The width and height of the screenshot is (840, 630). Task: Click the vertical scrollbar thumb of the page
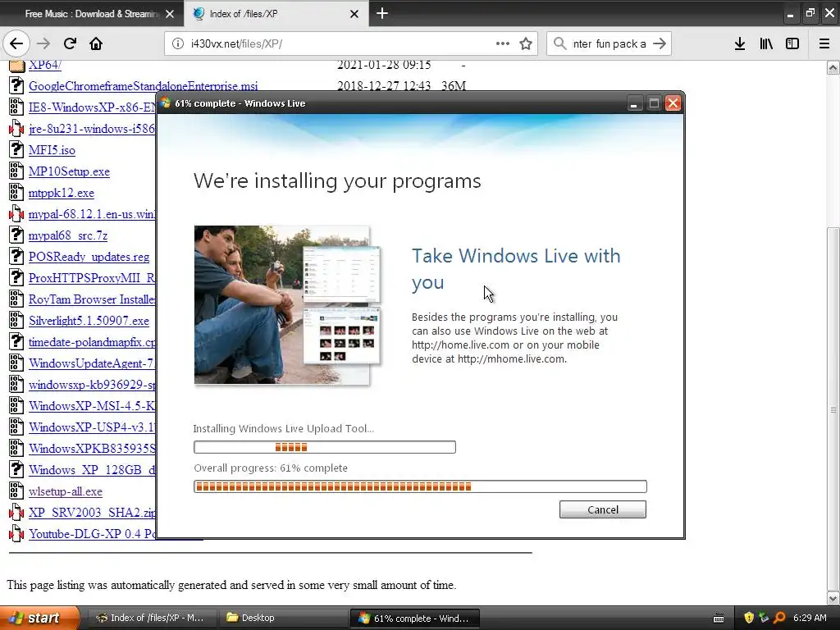(x=833, y=409)
